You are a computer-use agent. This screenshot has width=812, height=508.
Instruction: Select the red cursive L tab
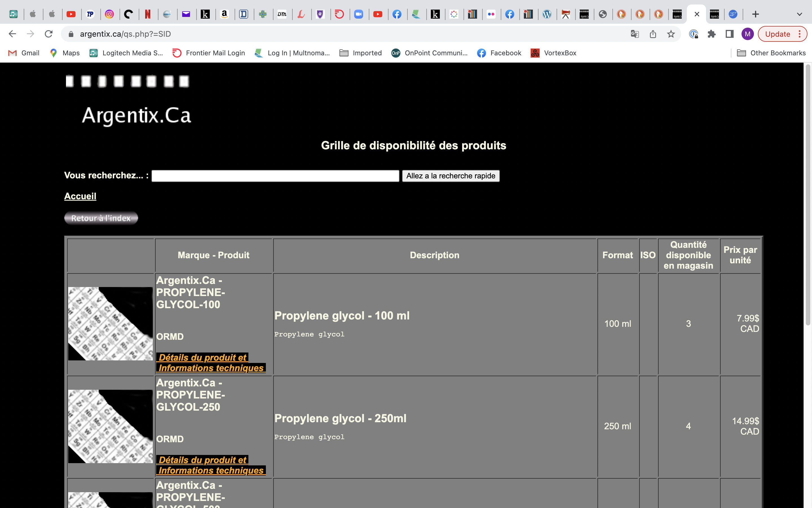click(x=301, y=14)
